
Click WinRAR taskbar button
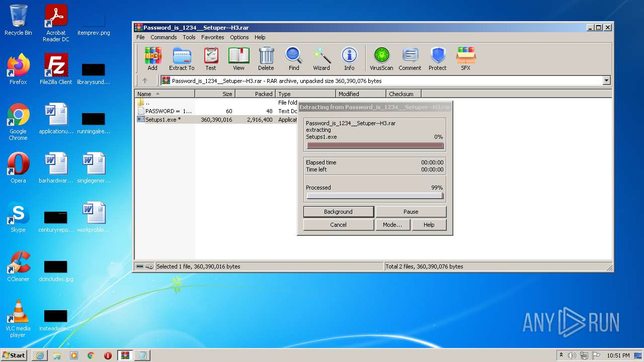pos(125,355)
